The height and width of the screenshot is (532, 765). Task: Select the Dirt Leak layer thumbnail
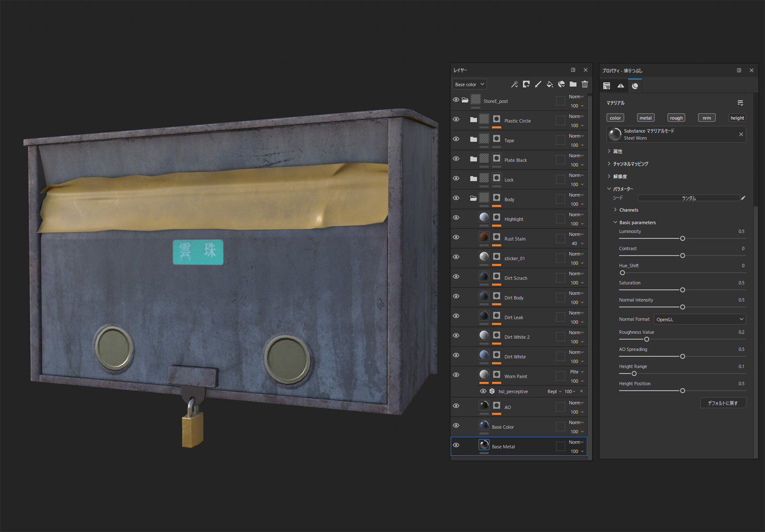(484, 316)
